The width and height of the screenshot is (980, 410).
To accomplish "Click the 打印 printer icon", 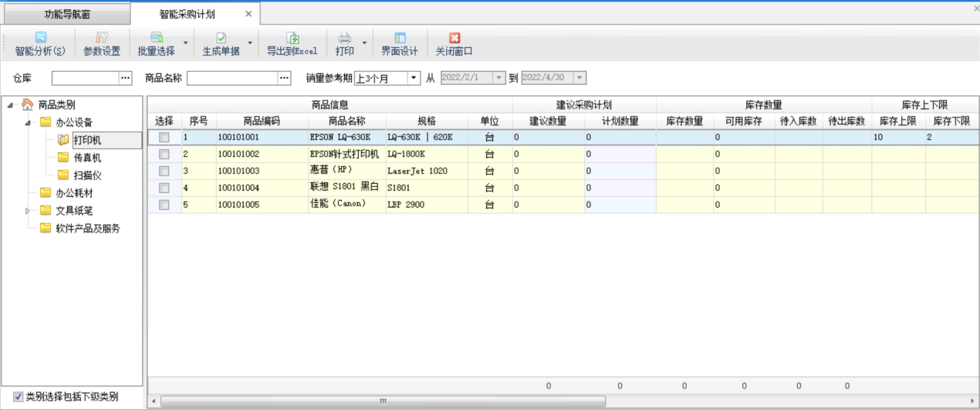I will 345,38.
